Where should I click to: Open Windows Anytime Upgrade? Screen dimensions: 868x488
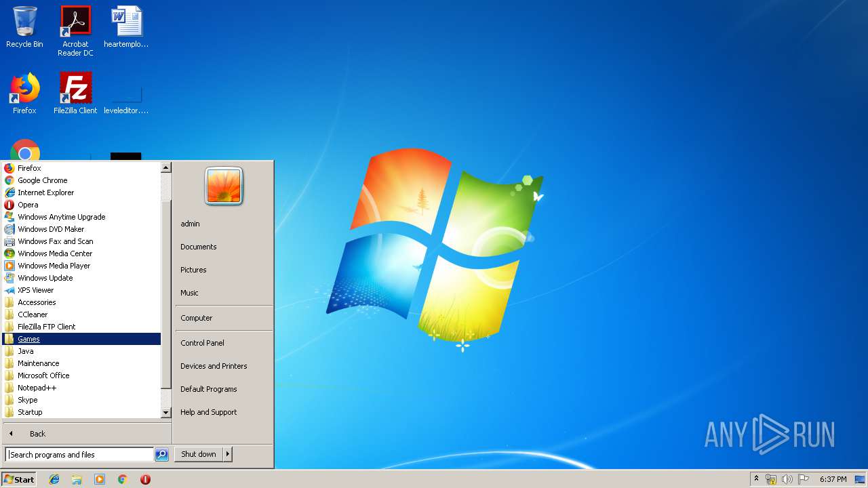click(x=81, y=217)
